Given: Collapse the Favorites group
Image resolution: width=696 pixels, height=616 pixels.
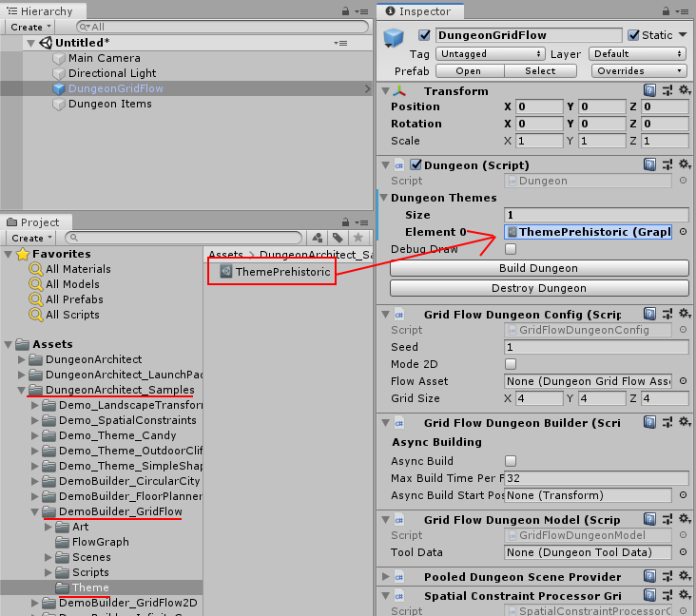Looking at the screenshot, I should tap(8, 255).
